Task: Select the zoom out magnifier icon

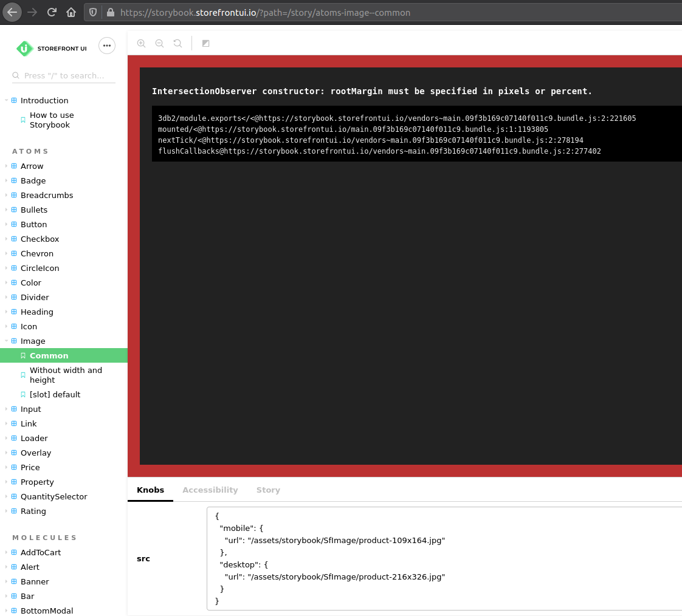Action: coord(159,43)
